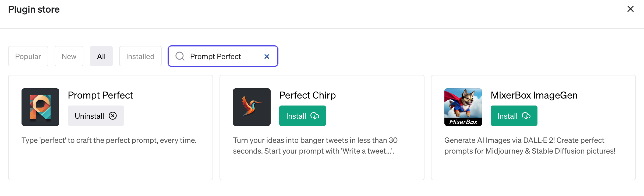The image size is (644, 196).
Task: Uninstall the Prompt Perfect plugin
Action: pos(96,116)
